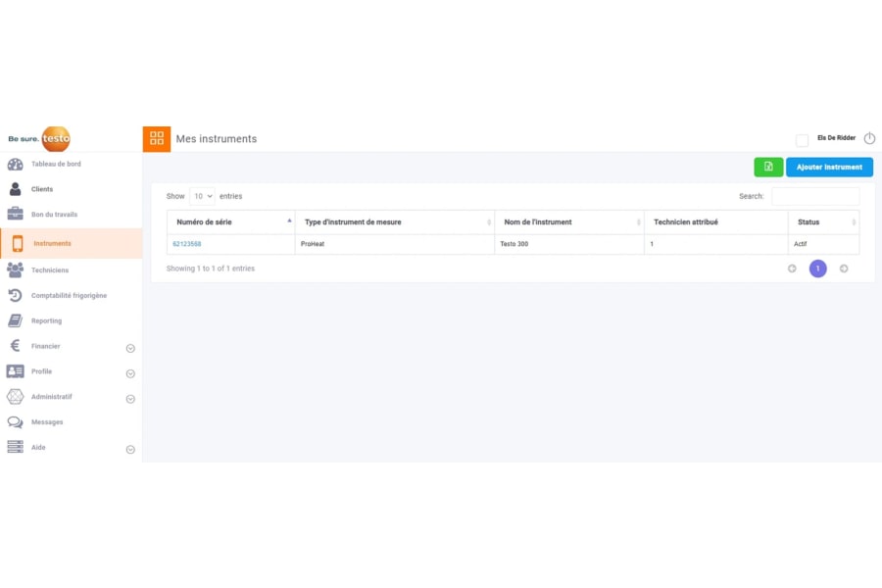Select the Techniciens group icon

[15, 269]
